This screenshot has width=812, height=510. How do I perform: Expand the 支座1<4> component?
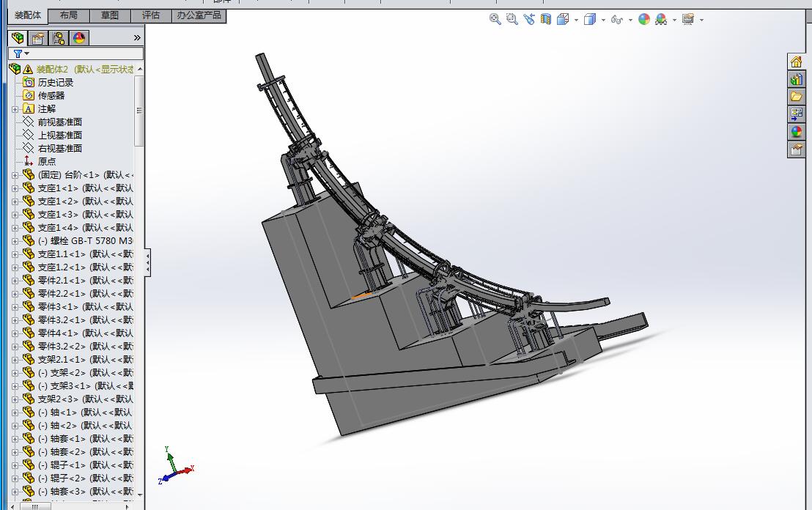click(x=15, y=228)
